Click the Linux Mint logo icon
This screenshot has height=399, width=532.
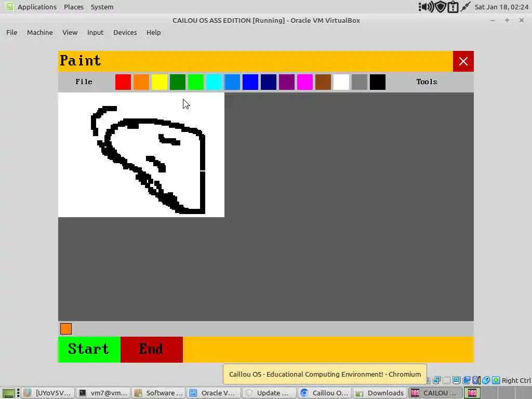click(9, 6)
